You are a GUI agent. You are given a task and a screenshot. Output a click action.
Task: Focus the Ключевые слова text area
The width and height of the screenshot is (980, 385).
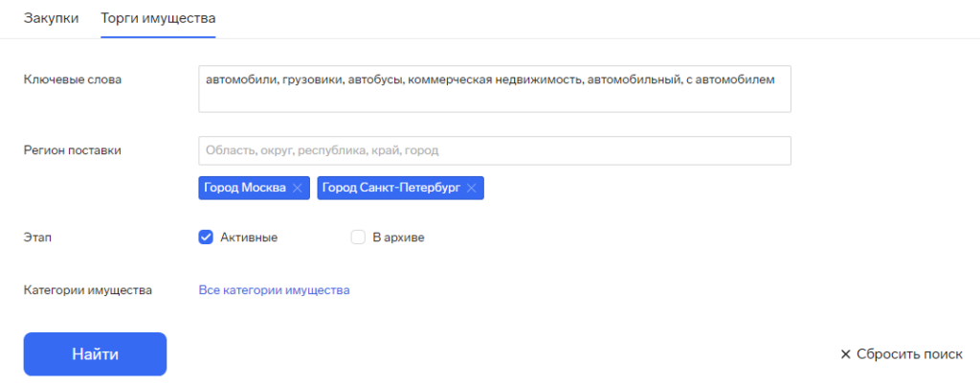pos(494,89)
